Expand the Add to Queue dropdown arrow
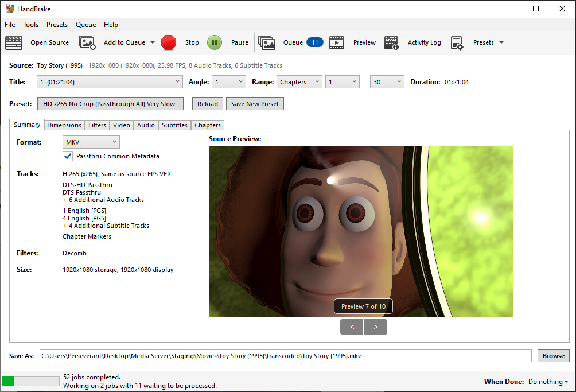Image resolution: width=576 pixels, height=392 pixels. 152,42
